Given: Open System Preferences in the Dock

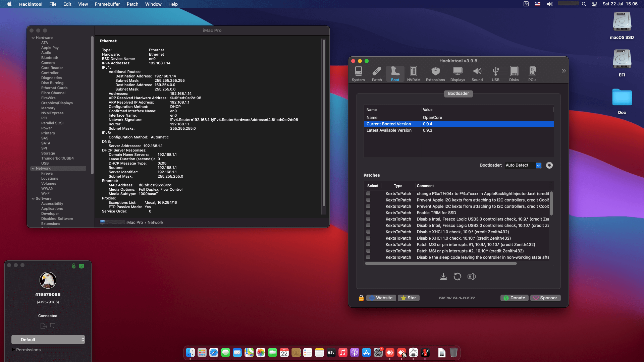Looking at the screenshot, I should coord(378,353).
